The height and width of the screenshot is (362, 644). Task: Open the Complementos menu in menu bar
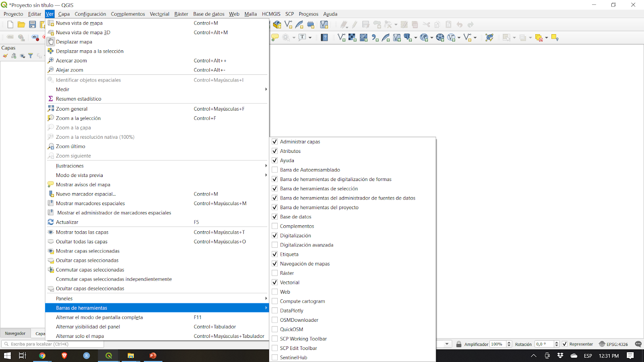click(x=128, y=14)
